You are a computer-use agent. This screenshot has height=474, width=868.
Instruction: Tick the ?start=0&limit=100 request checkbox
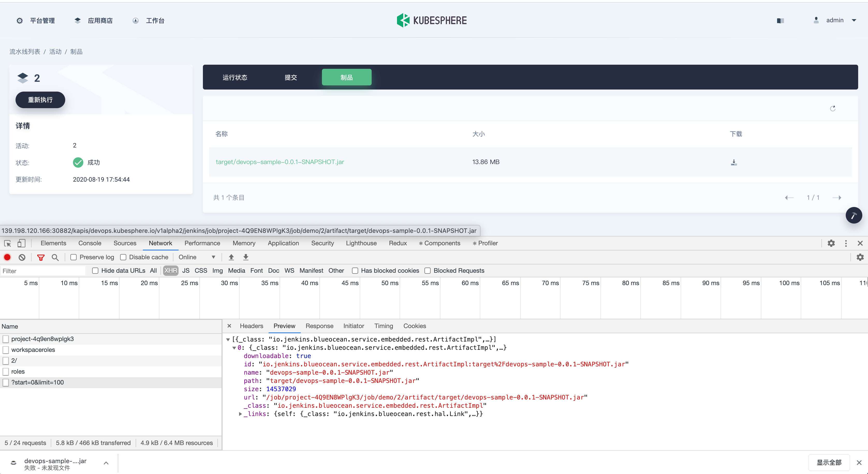(6, 382)
